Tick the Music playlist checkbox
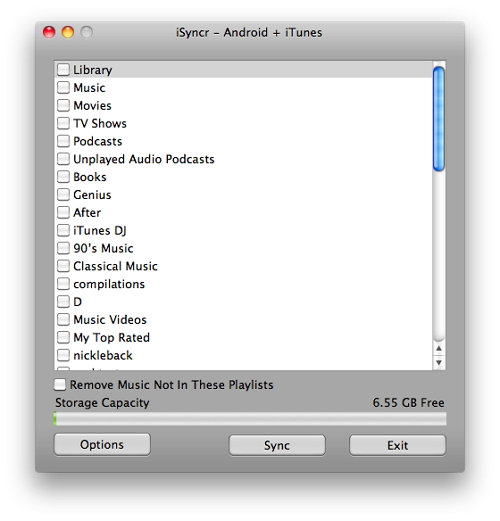500x521 pixels. 63,88
